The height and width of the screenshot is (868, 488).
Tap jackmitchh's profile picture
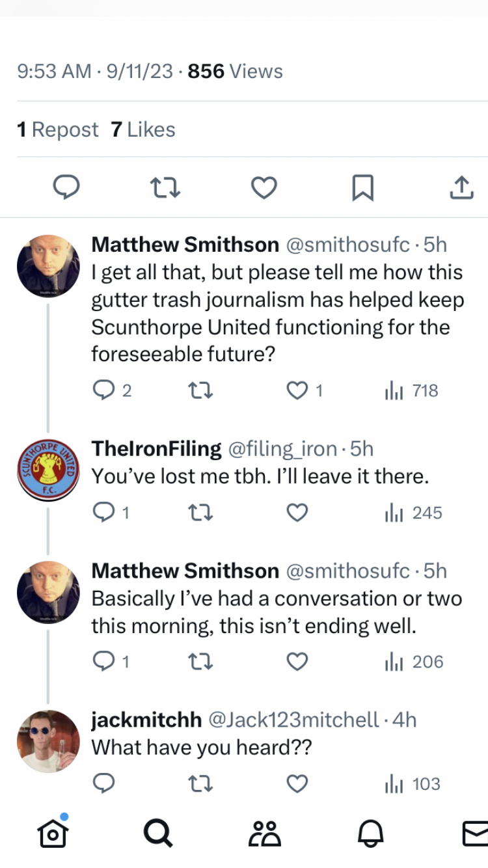point(47,741)
